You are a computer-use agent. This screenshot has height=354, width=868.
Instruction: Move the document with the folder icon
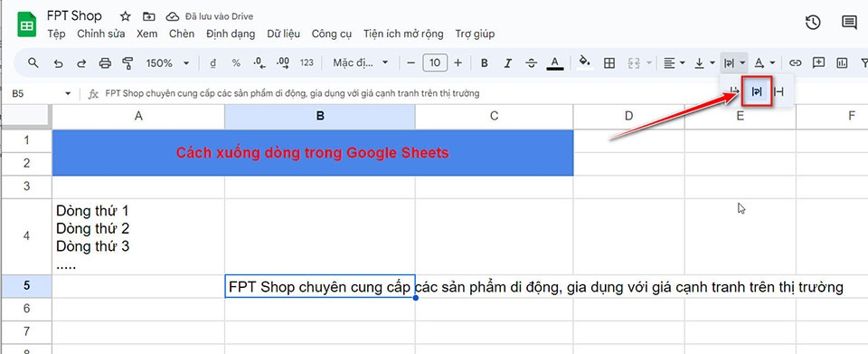[149, 16]
